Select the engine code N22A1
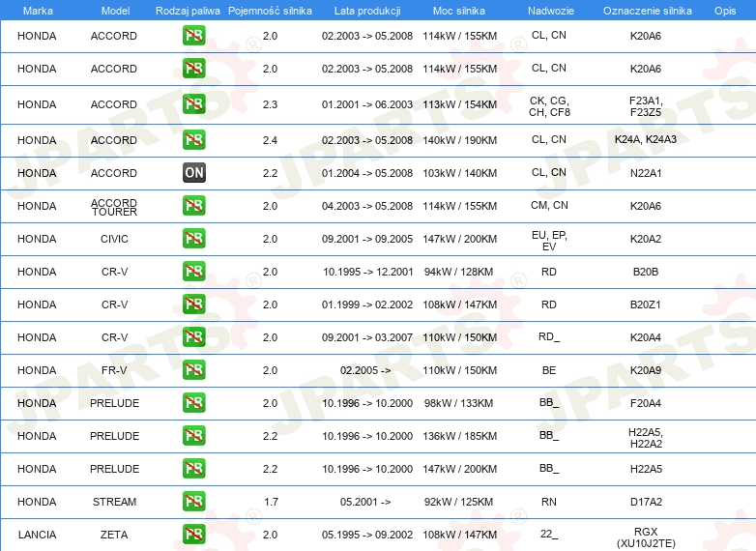 click(x=646, y=173)
